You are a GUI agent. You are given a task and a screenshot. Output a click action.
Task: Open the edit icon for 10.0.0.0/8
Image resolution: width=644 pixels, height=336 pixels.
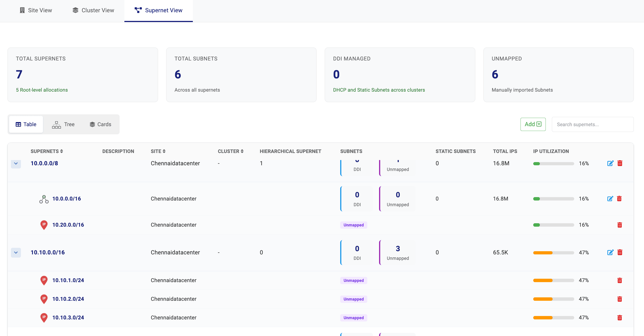(610, 163)
